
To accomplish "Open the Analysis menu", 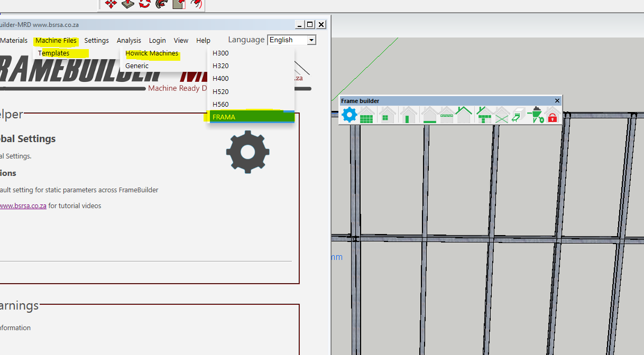I will click(x=129, y=41).
